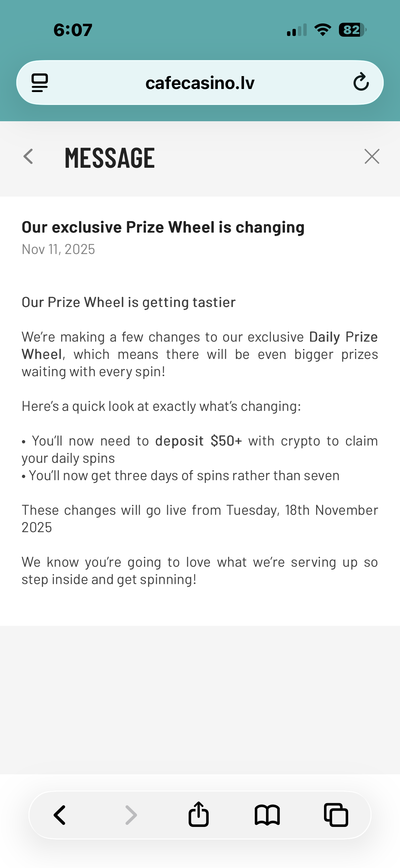
Task: Tap Safari's back navigation arrow
Action: (60, 815)
